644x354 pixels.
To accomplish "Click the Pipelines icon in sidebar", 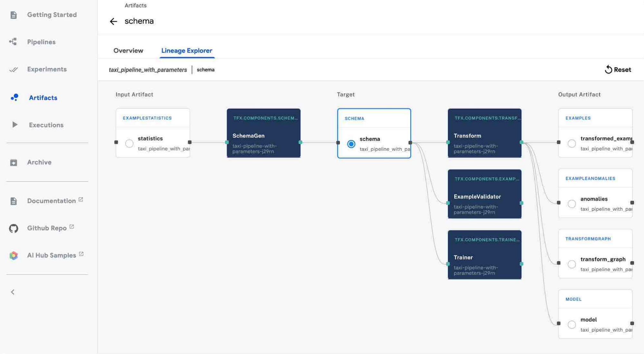I will pyautogui.click(x=13, y=42).
